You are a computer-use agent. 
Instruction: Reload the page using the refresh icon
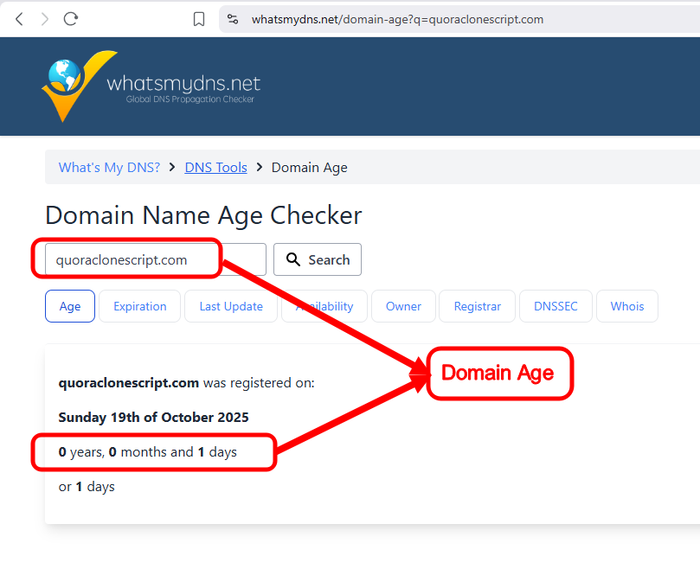71,18
